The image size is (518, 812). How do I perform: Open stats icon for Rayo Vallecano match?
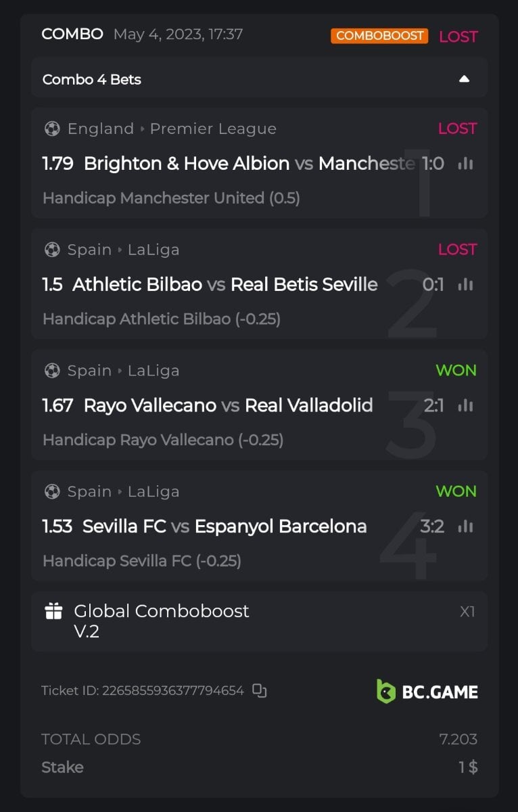[465, 406]
